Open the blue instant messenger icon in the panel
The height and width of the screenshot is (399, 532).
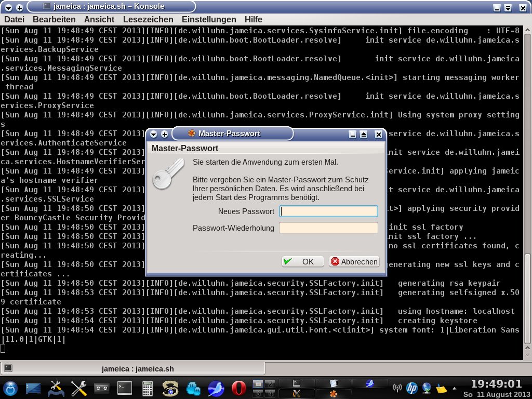tap(193, 388)
